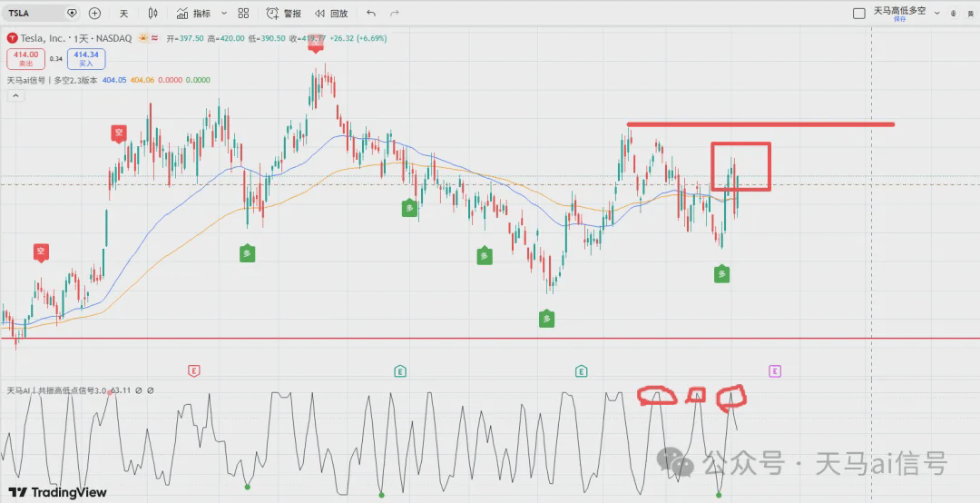Click the orange 404.06 indicator value
This screenshot has width=980, height=503.
tap(142, 80)
